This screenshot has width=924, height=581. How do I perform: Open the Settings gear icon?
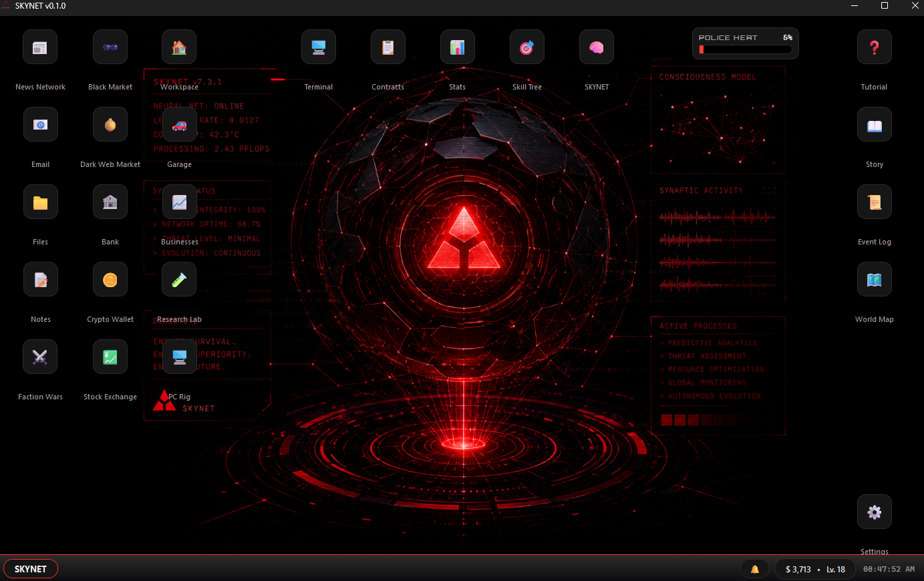(875, 512)
